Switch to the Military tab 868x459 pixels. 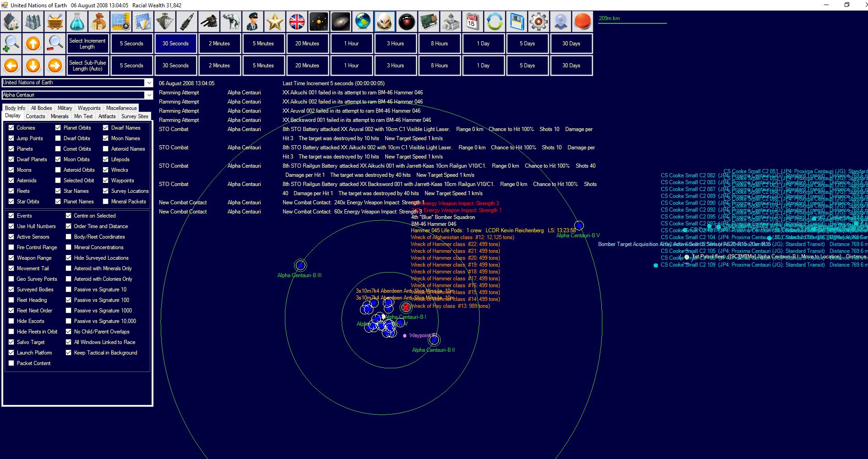(65, 108)
